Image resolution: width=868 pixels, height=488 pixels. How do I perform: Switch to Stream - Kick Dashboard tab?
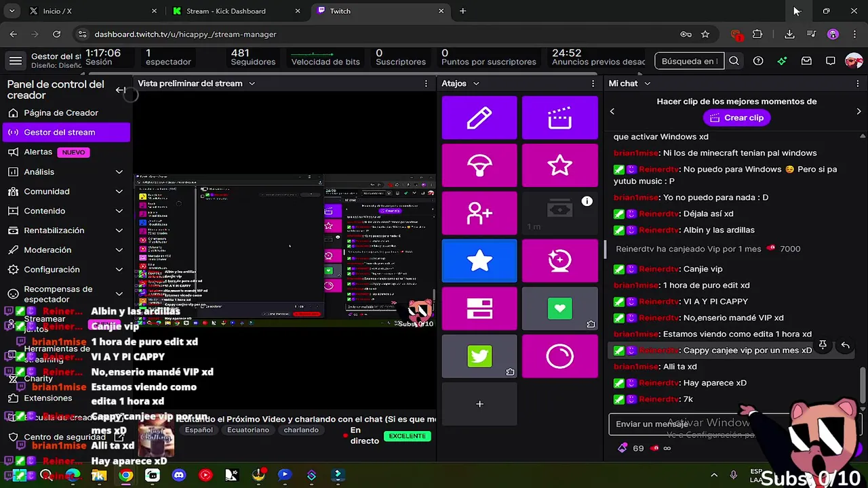tap(235, 11)
